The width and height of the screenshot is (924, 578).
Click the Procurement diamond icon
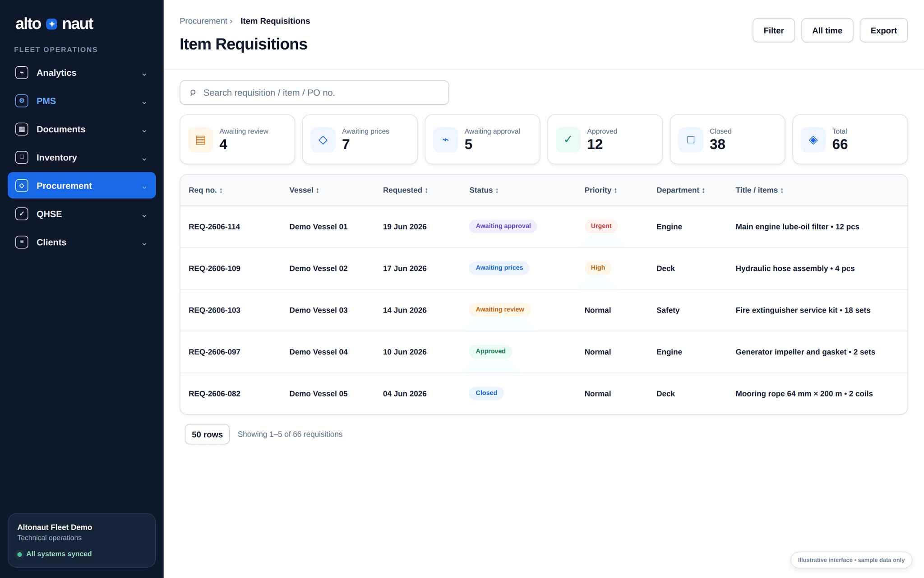(x=22, y=186)
